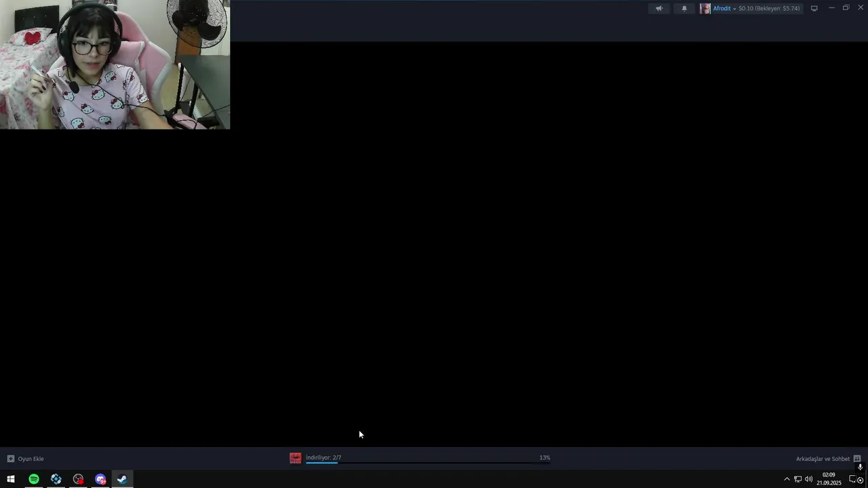Minimize the Steam window

[831, 8]
